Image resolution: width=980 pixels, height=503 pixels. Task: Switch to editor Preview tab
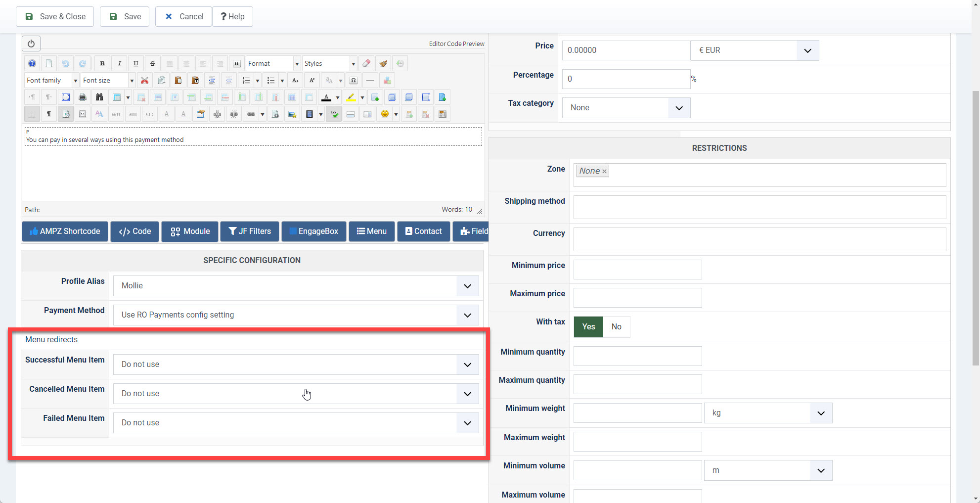[x=474, y=44]
